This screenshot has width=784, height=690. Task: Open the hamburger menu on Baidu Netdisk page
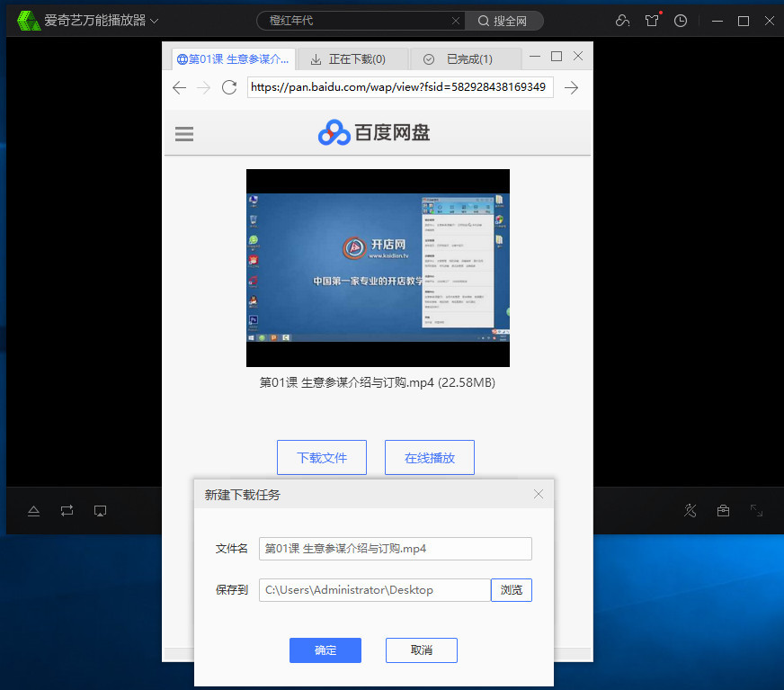coord(184,134)
